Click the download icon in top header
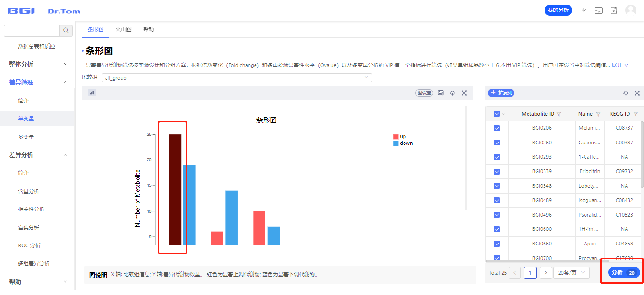Image resolution: width=644 pixels, height=295 pixels. pyautogui.click(x=584, y=10)
